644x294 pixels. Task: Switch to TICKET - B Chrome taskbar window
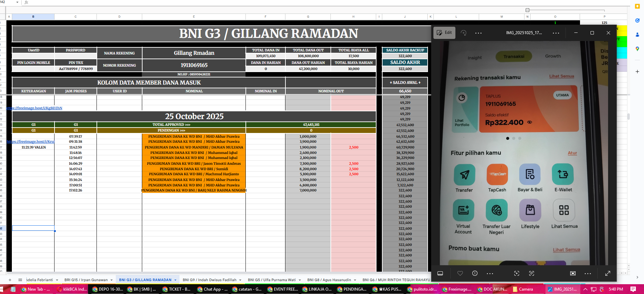pyautogui.click(x=177, y=289)
